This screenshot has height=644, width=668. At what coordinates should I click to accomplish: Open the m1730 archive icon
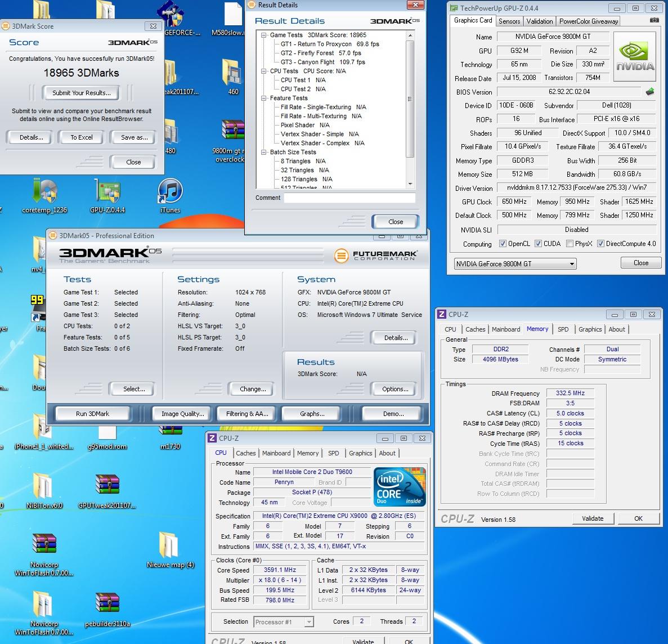pos(170,439)
